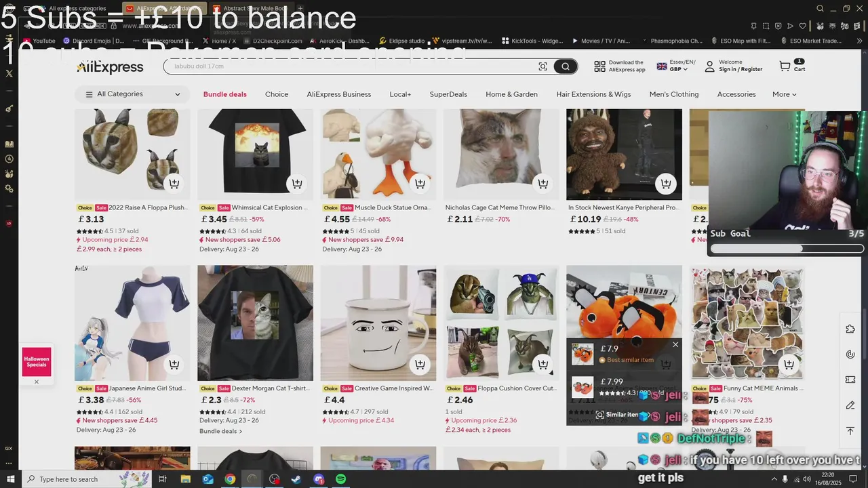Open browser sidebar settings gear
Image resolution: width=868 pixels, height=488 pixels.
[9, 189]
